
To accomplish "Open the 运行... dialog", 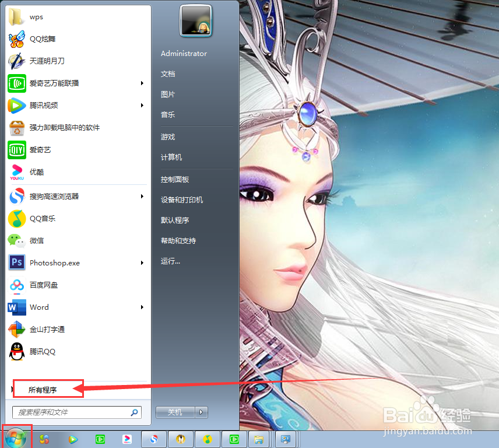I will 170,261.
